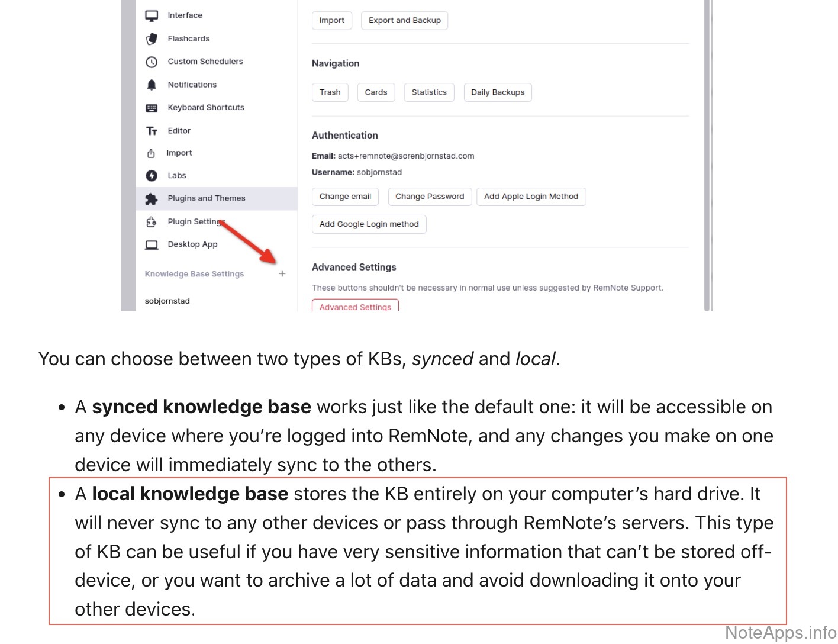
Task: Open the Trash navigation button
Action: (x=330, y=92)
